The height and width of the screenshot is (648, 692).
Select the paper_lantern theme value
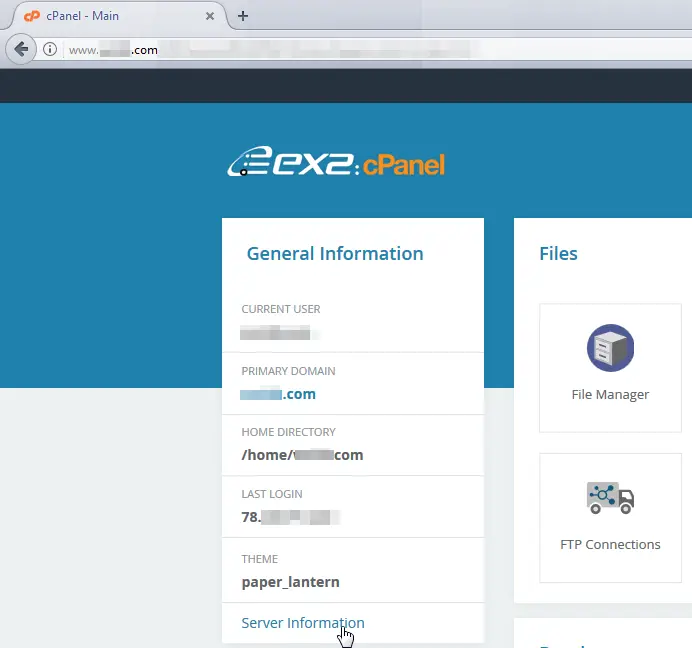tap(290, 582)
